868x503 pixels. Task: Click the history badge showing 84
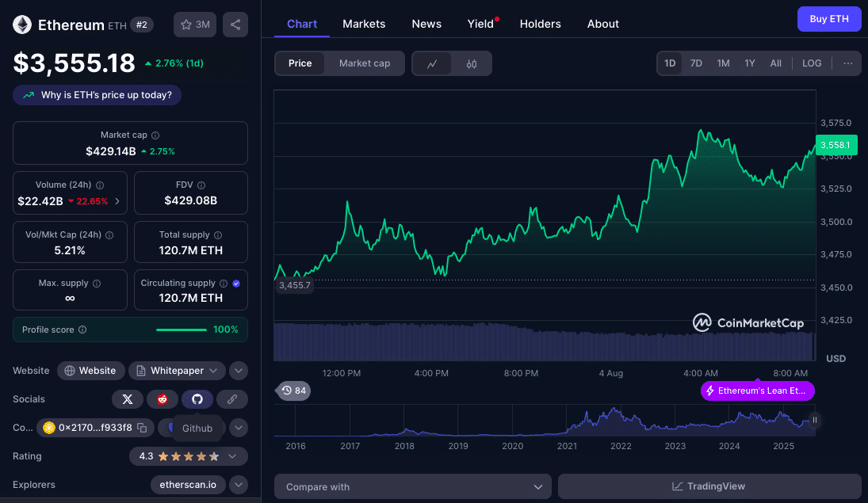(293, 391)
